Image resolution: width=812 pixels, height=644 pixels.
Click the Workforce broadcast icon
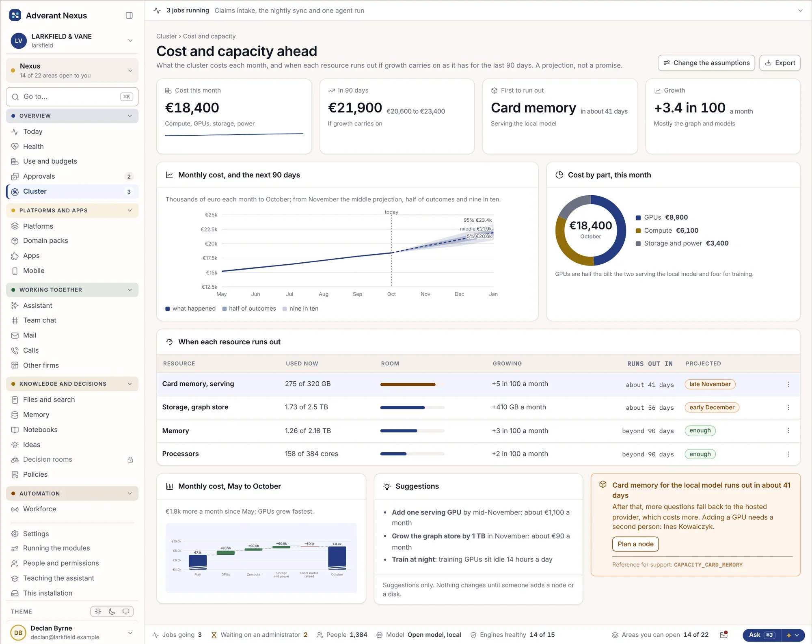pyautogui.click(x=15, y=509)
